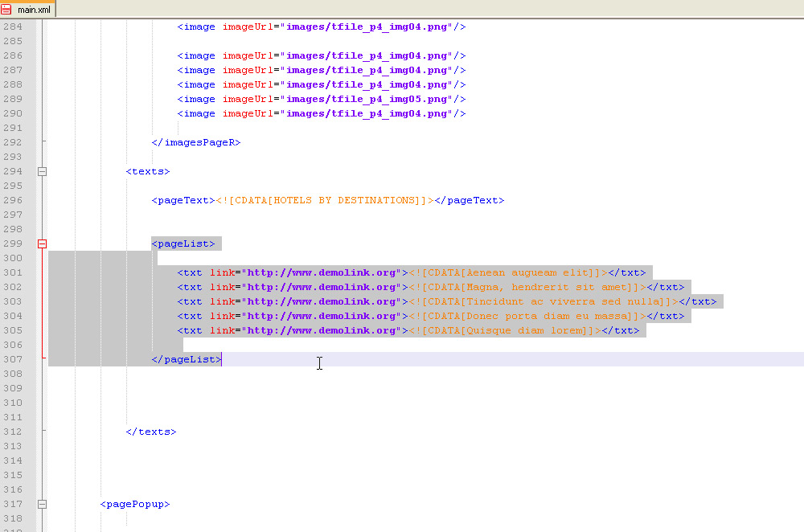Click line number 312 in the gutter
804x532 pixels.
coord(13,432)
